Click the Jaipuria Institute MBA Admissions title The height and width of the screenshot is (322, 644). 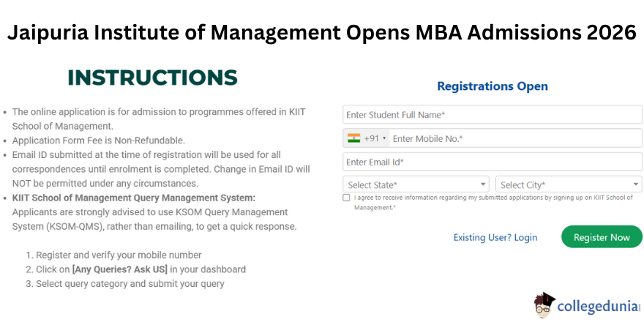322,32
